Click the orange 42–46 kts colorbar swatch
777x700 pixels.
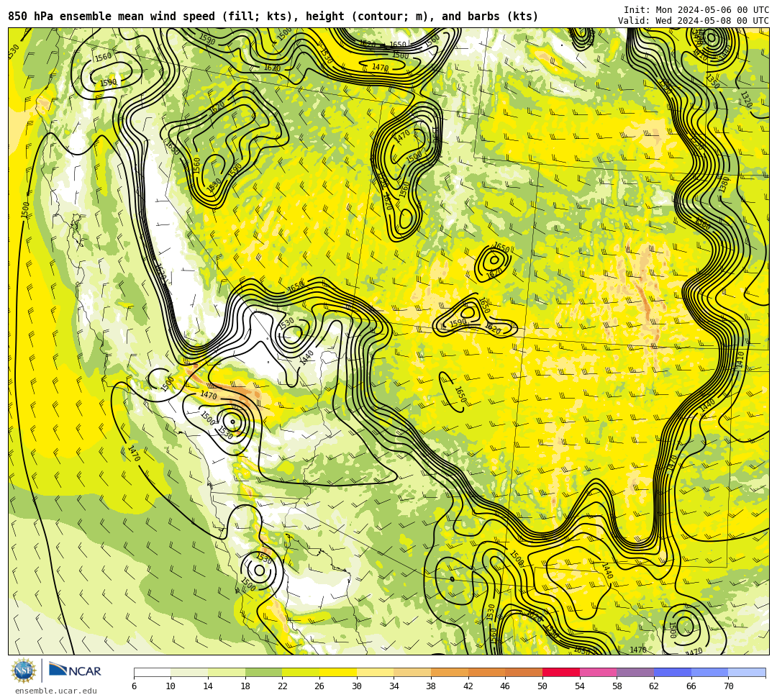point(486,672)
